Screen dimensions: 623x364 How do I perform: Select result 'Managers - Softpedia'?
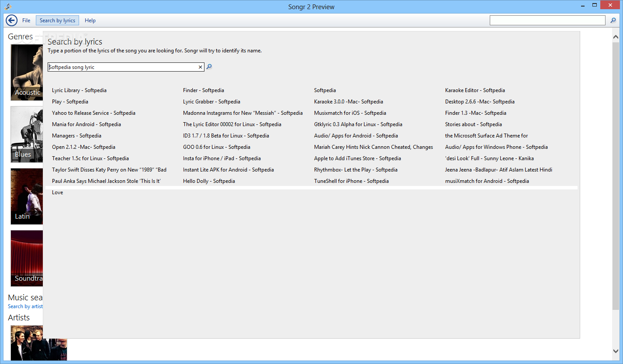pos(76,136)
